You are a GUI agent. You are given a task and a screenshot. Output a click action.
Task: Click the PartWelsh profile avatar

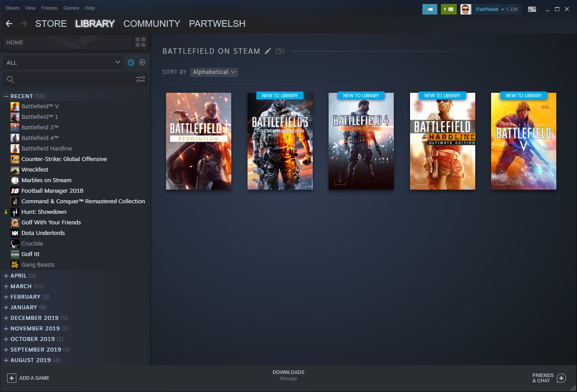coord(466,9)
